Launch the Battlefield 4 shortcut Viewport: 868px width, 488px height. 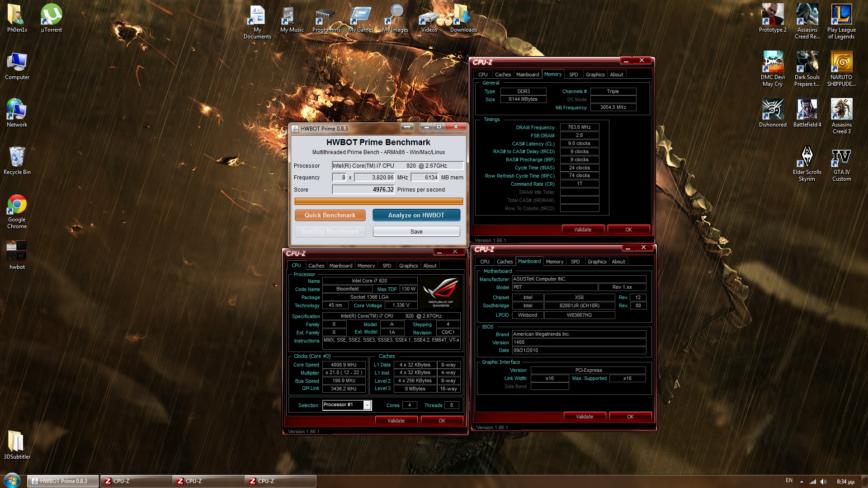807,113
